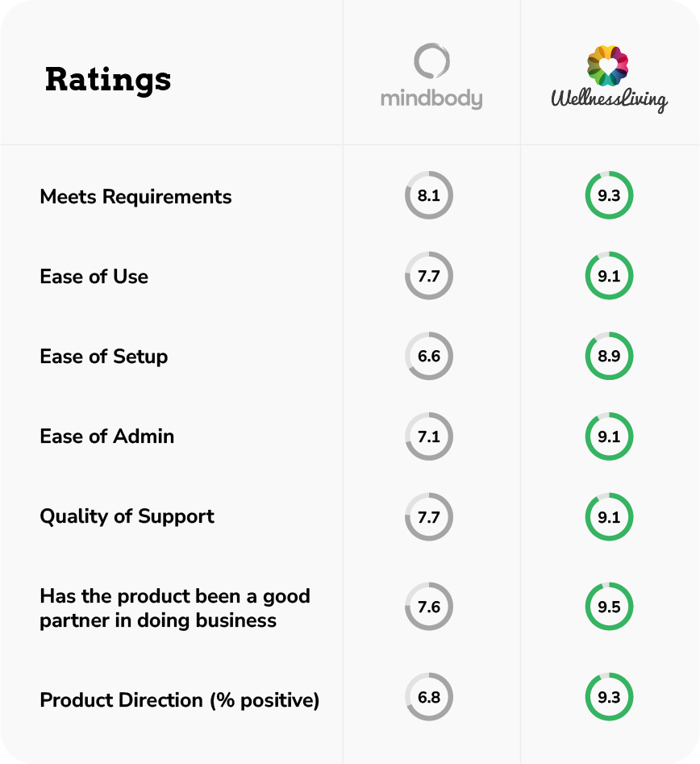Click mindbody's 6.8 Product Direction circle
The image size is (700, 764).
click(429, 697)
